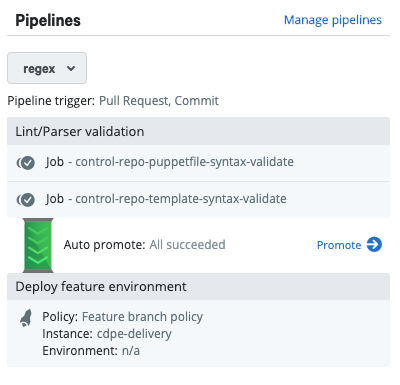The image size is (400, 385).
Task: Click the cdpe-delivery instance value
Action: pyautogui.click(x=134, y=334)
